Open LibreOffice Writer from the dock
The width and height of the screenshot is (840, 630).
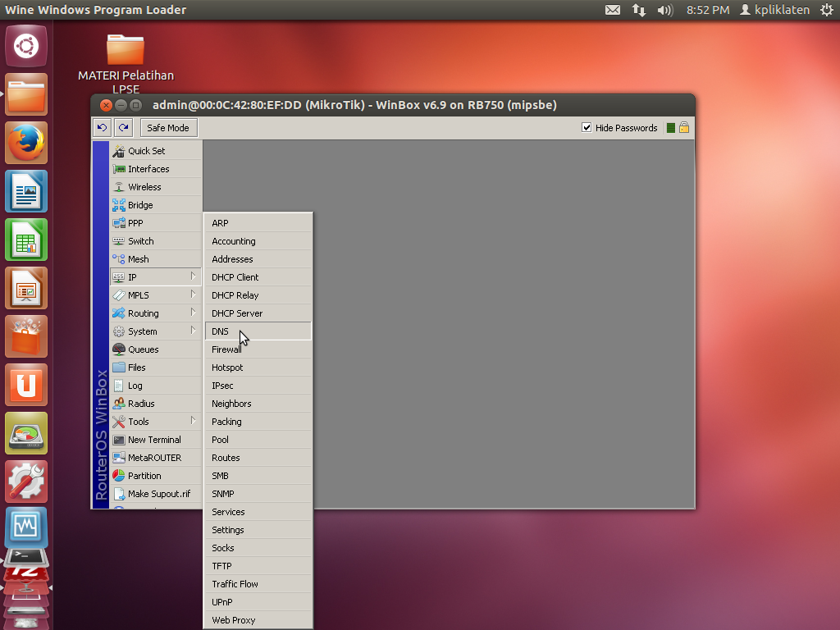[x=26, y=191]
